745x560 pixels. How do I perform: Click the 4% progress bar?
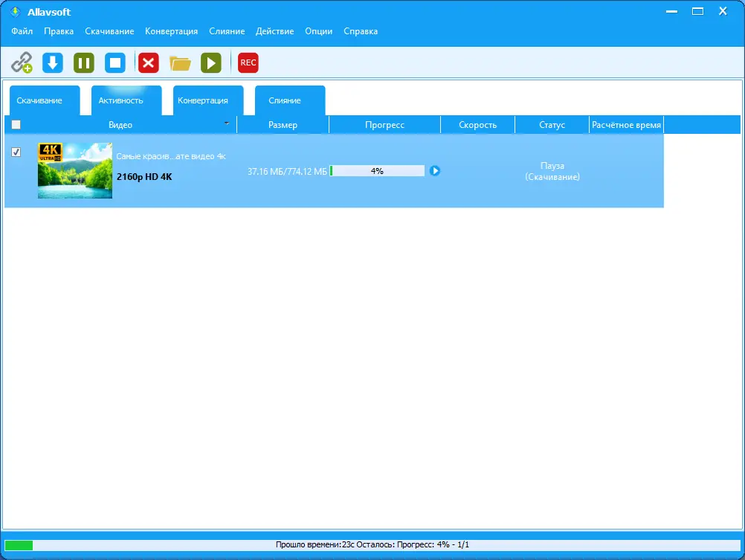[x=377, y=170]
